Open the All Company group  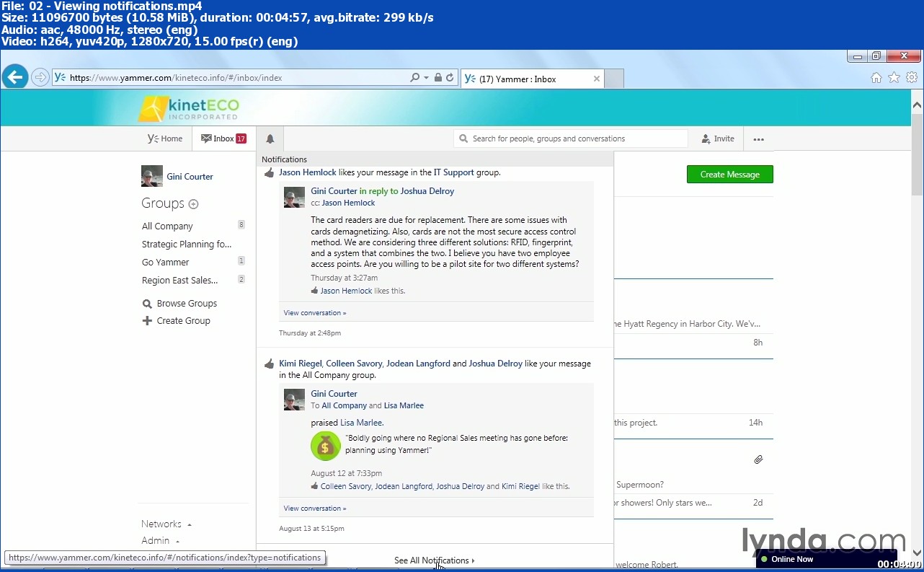click(x=167, y=226)
